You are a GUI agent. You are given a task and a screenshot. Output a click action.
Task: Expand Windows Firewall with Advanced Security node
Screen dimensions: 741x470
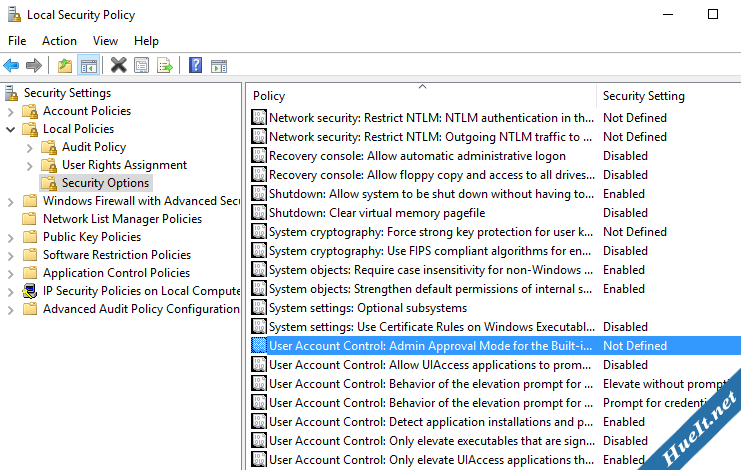click(11, 202)
